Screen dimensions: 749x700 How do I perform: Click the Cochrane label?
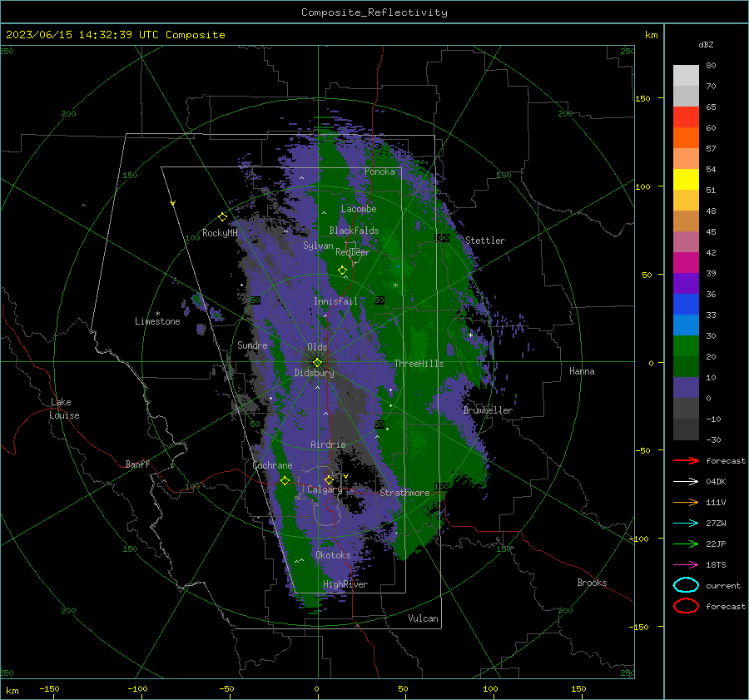tap(272, 465)
